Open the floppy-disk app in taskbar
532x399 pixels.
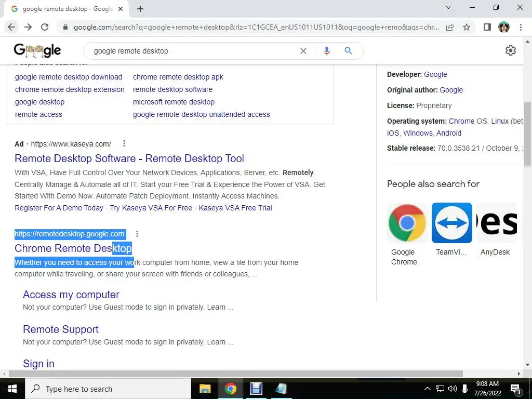pos(256,389)
